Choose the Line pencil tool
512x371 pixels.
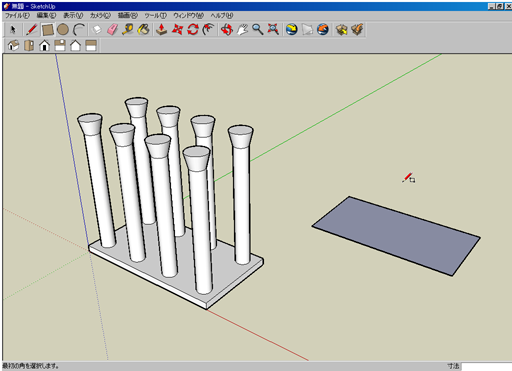pyautogui.click(x=32, y=30)
